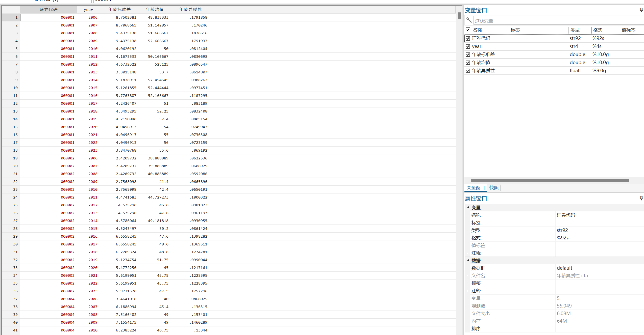
Task: Switch to the 快照 tab
Action: (494, 188)
